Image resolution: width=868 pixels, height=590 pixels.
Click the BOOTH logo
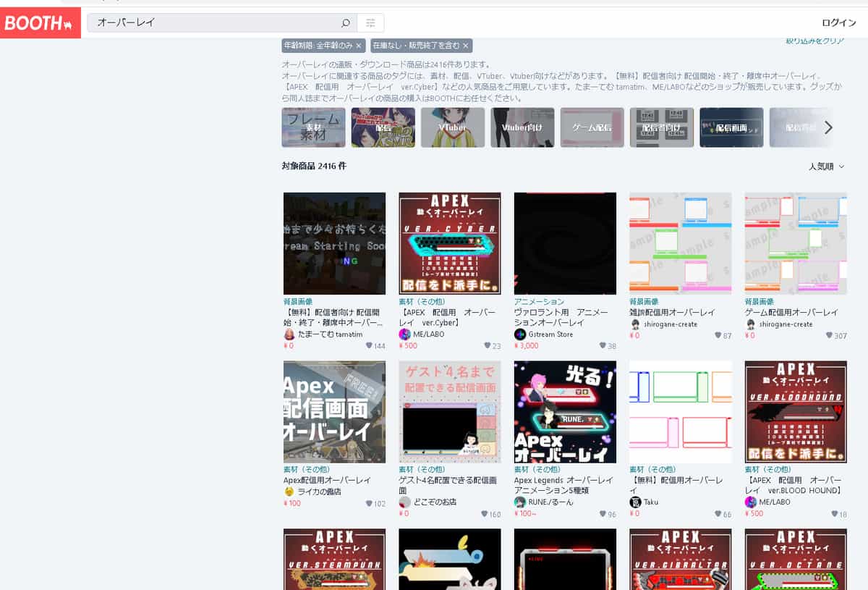tap(40, 22)
